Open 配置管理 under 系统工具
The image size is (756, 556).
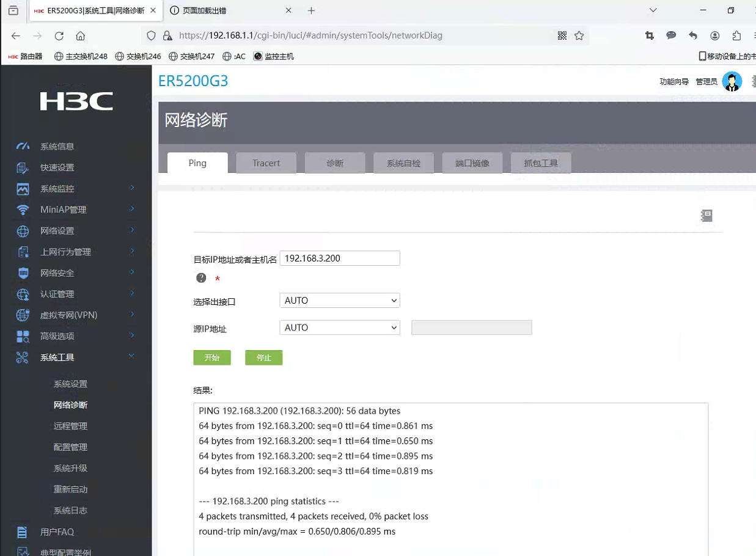pyautogui.click(x=70, y=447)
